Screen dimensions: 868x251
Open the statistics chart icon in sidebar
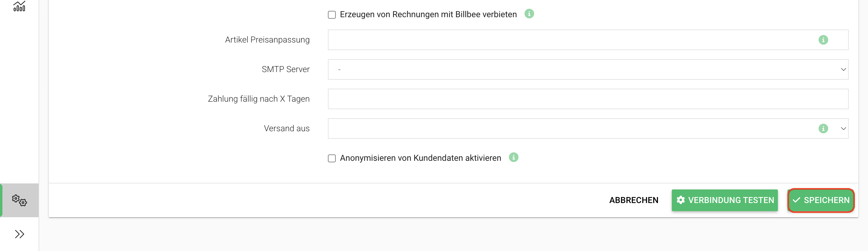click(x=19, y=6)
